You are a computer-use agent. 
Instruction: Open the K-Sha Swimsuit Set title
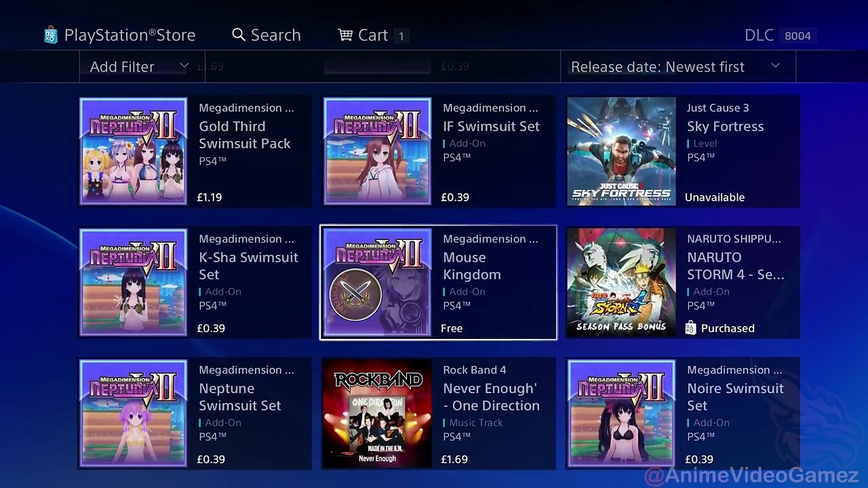click(248, 266)
